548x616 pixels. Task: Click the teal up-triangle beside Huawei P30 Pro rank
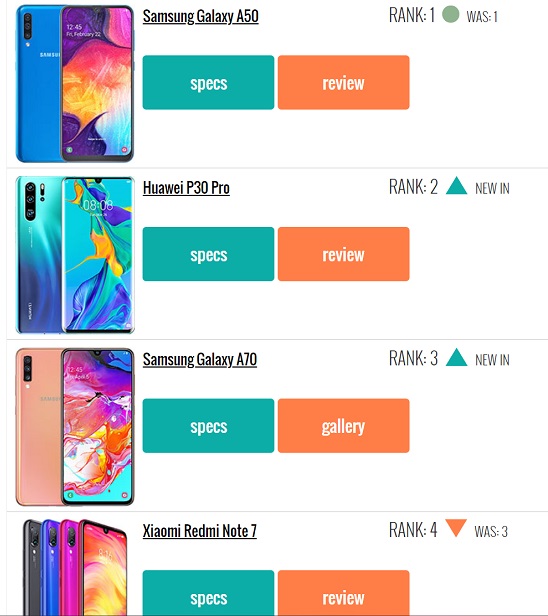pyautogui.click(x=456, y=185)
